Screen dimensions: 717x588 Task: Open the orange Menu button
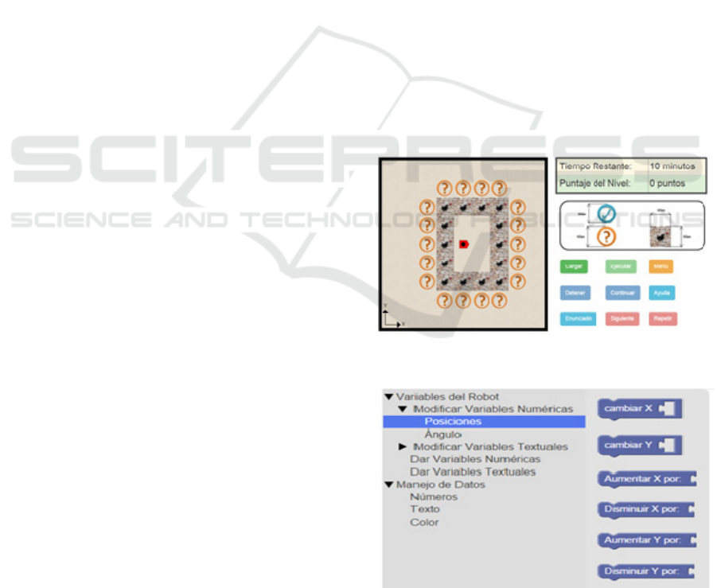click(660, 267)
